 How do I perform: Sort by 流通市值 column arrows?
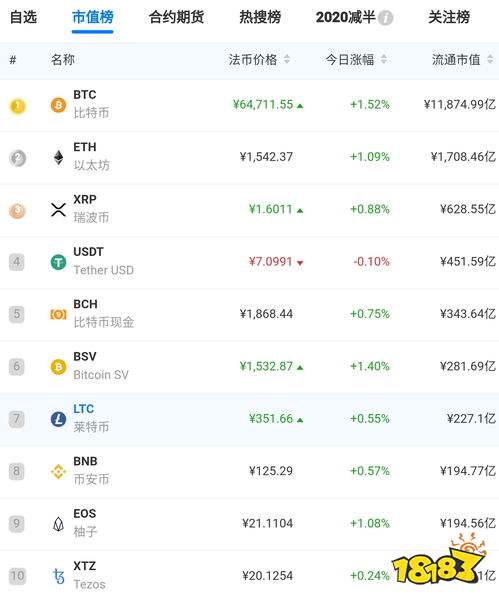click(490, 59)
